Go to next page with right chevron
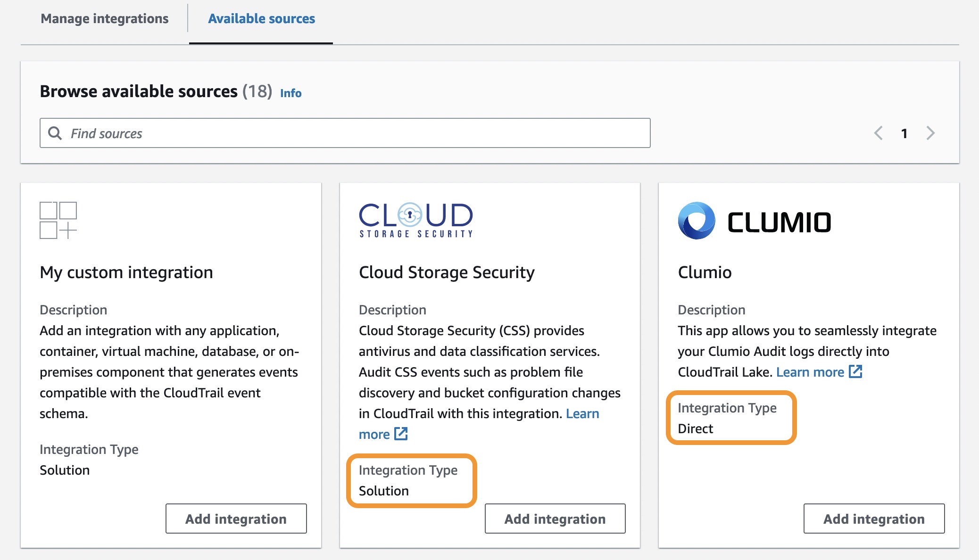Viewport: 979px width, 560px height. point(930,133)
